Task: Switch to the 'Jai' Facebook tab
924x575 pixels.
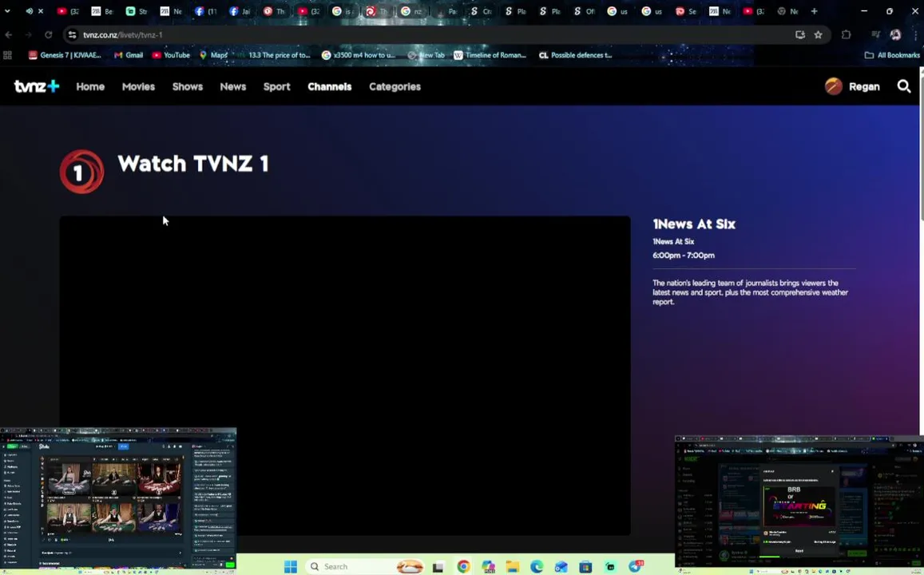Action: click(x=240, y=10)
